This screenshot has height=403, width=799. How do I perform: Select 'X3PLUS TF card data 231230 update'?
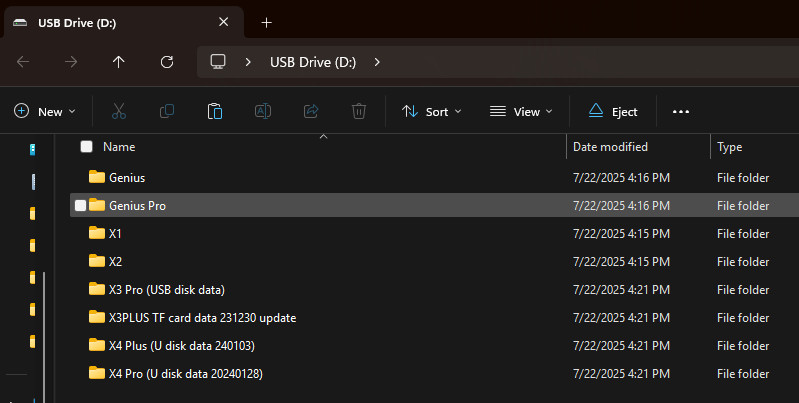point(202,318)
